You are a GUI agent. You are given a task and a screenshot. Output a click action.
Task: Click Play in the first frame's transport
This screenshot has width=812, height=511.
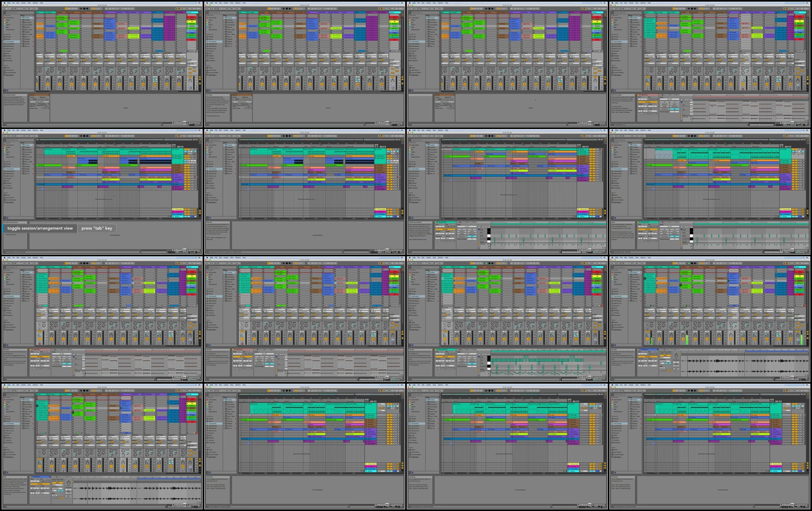pos(81,9)
